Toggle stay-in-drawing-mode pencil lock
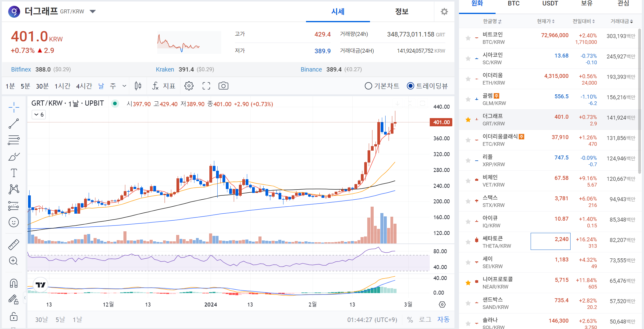The image size is (644, 329). (14, 300)
